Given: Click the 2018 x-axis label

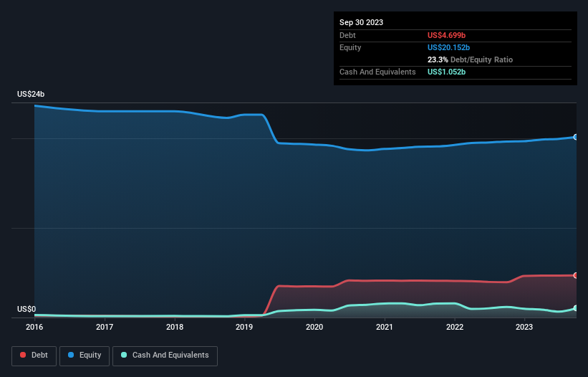Looking at the screenshot, I should click(175, 327).
